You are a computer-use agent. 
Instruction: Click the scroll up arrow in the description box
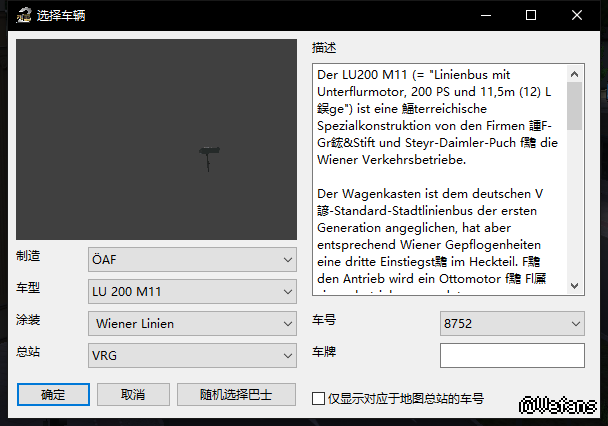click(575, 73)
